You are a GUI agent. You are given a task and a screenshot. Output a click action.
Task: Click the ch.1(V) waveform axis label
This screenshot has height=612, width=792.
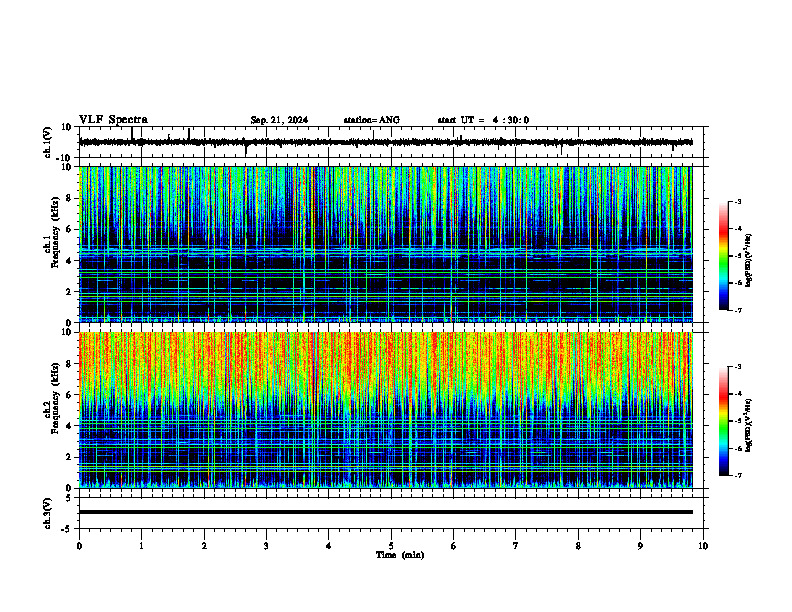(x=48, y=142)
